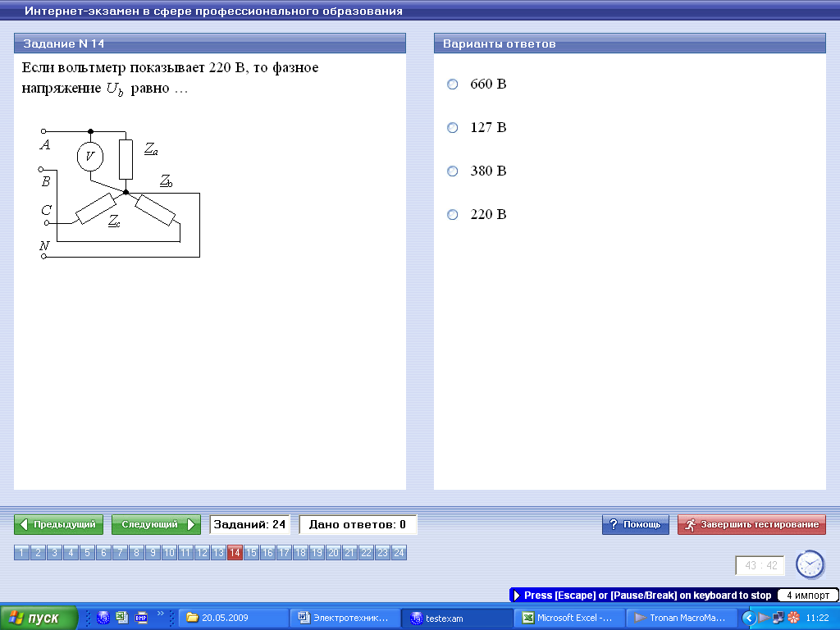Switch to testexam taskbar button

pos(457,618)
